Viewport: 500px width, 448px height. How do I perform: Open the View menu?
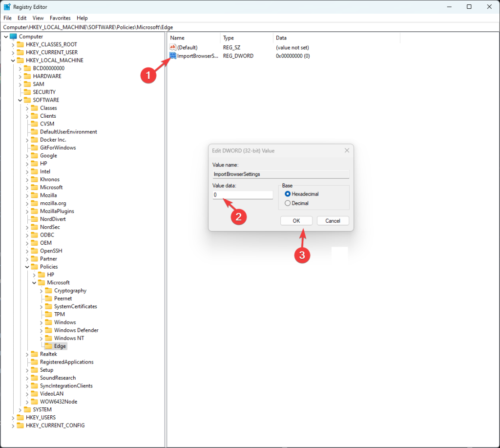38,18
